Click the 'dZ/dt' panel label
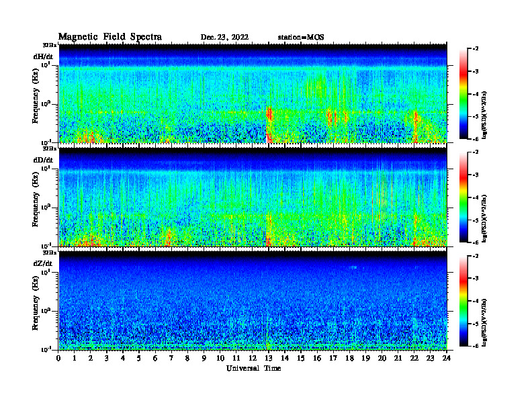Viewport: 532px width, 411px height. (x=43, y=263)
